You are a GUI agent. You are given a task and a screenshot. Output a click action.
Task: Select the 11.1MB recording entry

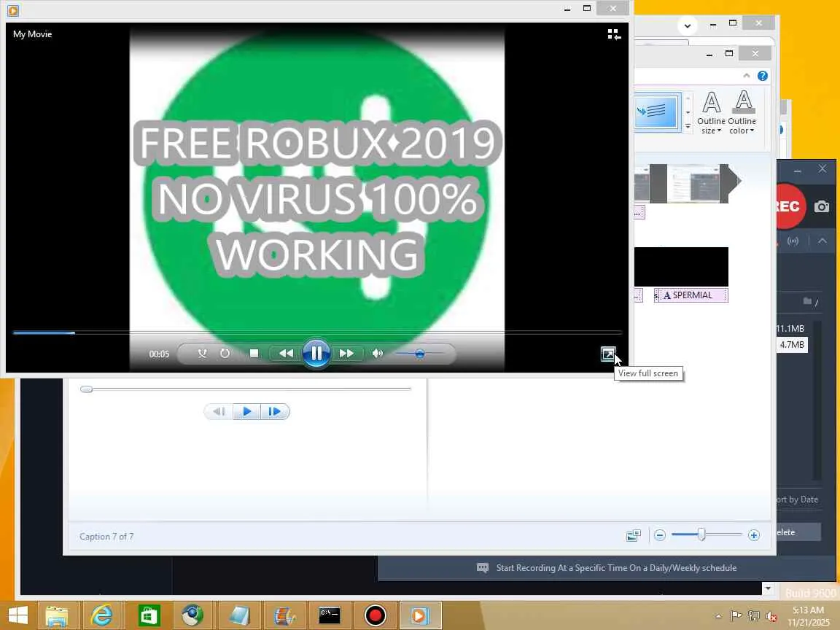(792, 328)
